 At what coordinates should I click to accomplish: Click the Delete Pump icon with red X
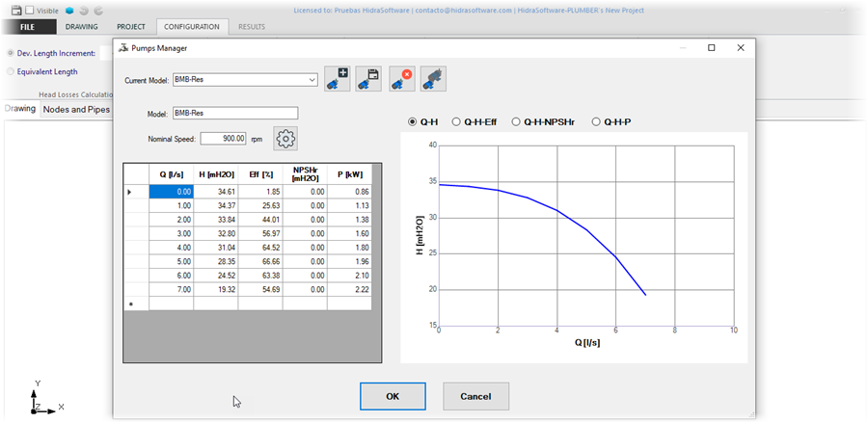[x=402, y=79]
